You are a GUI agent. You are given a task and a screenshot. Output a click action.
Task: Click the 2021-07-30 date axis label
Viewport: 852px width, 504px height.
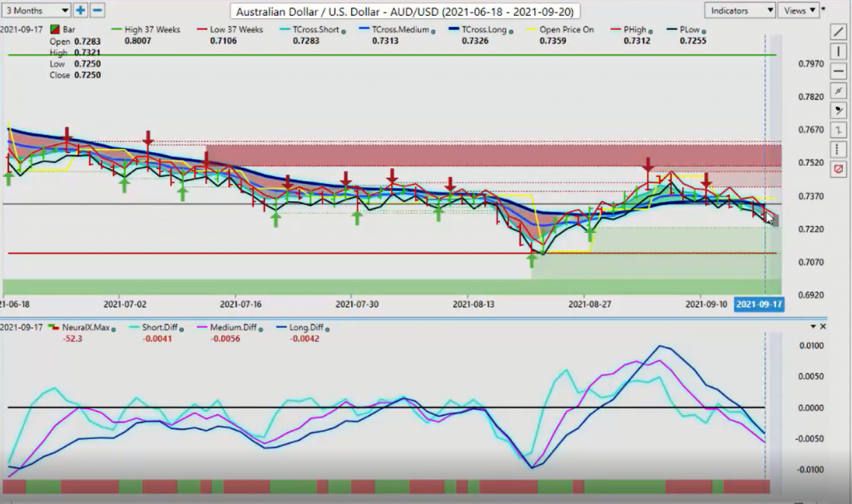(357, 304)
